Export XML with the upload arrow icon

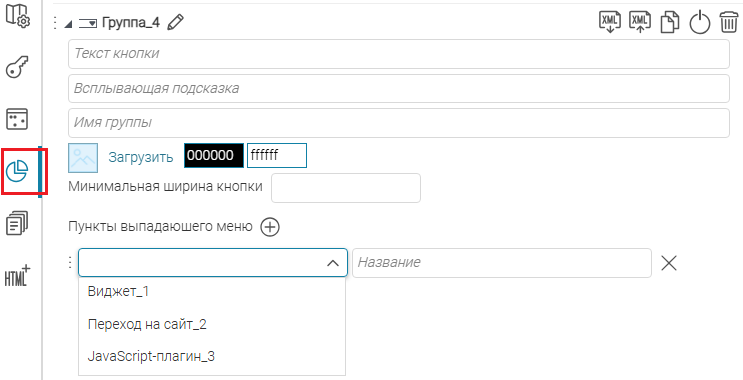[x=640, y=22]
